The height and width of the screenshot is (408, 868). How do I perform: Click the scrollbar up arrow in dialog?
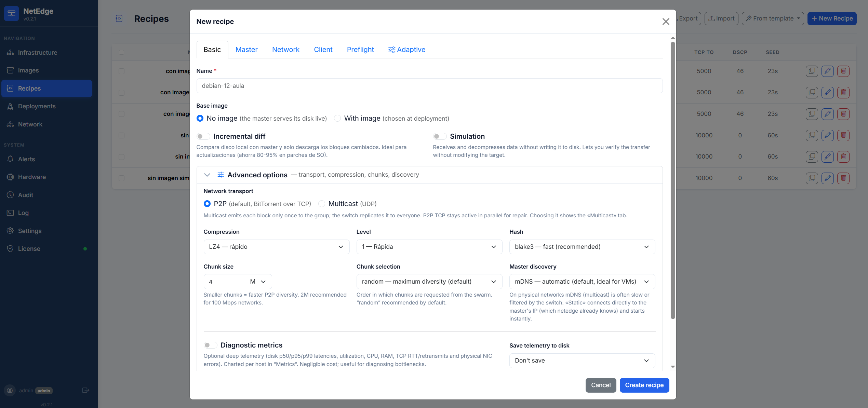click(x=673, y=38)
